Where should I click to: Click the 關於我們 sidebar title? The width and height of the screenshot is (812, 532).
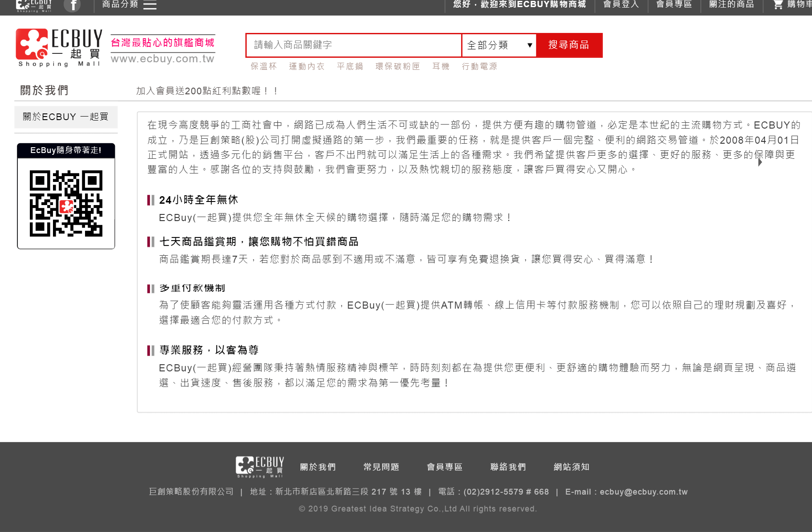pos(44,90)
